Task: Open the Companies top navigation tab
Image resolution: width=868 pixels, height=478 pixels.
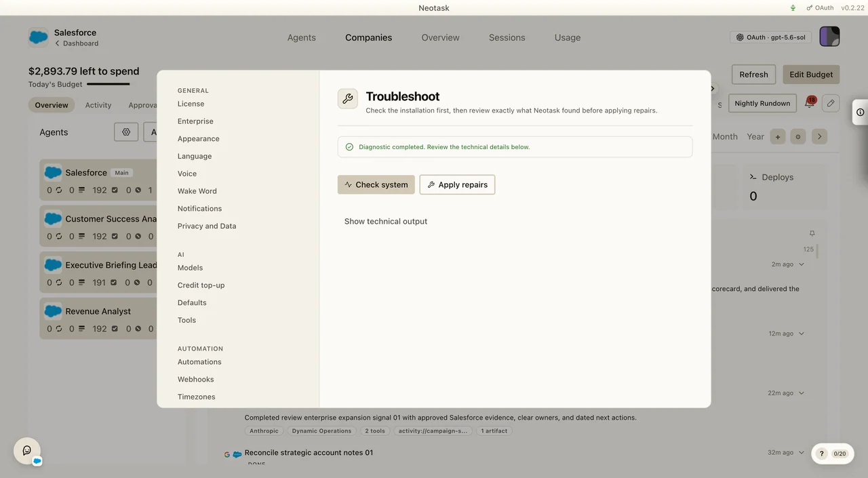Action: pyautogui.click(x=368, y=37)
